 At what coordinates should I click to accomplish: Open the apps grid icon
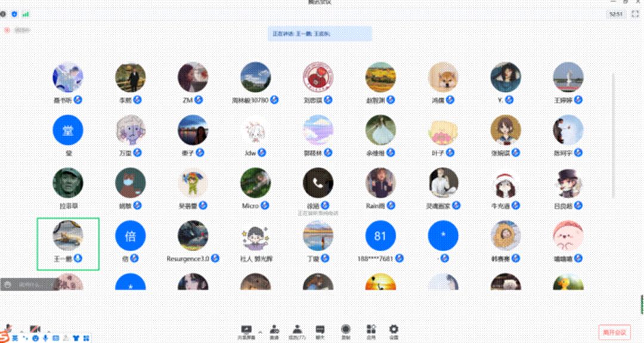(x=370, y=330)
